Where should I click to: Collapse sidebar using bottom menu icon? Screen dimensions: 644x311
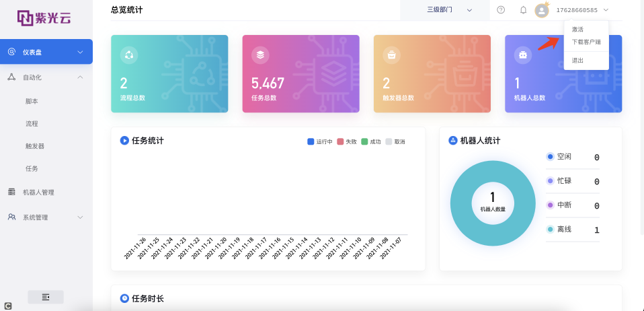pos(46,297)
